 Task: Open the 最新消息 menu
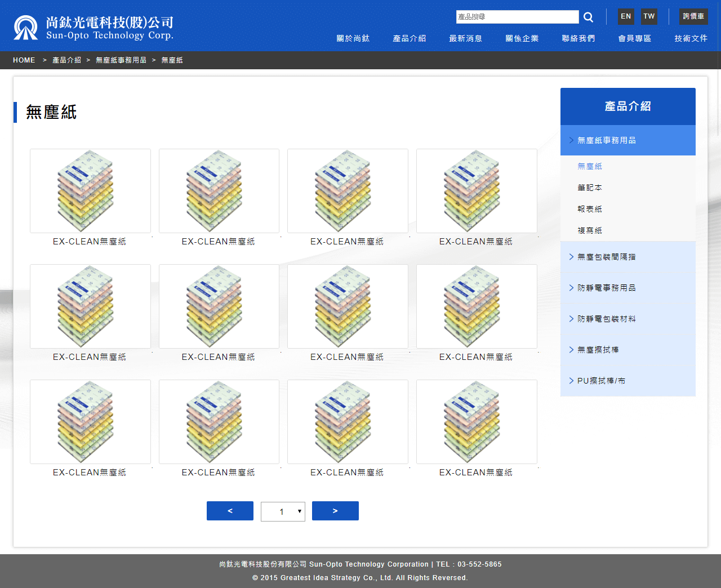click(x=466, y=38)
